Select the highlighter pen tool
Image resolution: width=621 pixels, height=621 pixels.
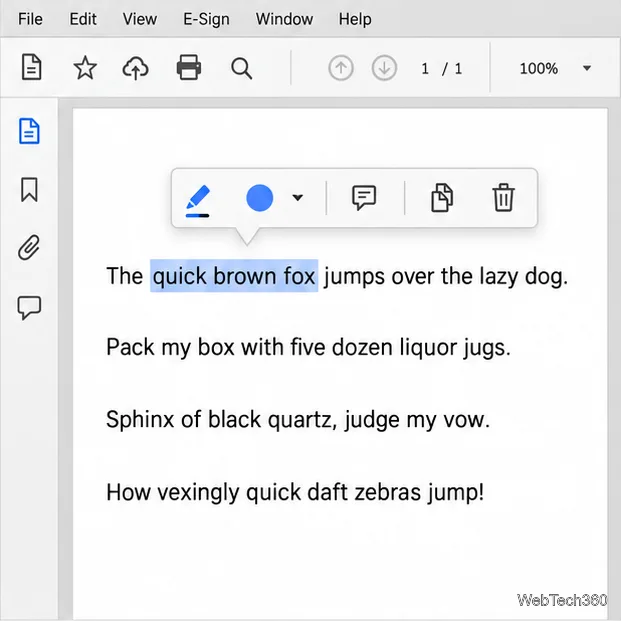[198, 200]
